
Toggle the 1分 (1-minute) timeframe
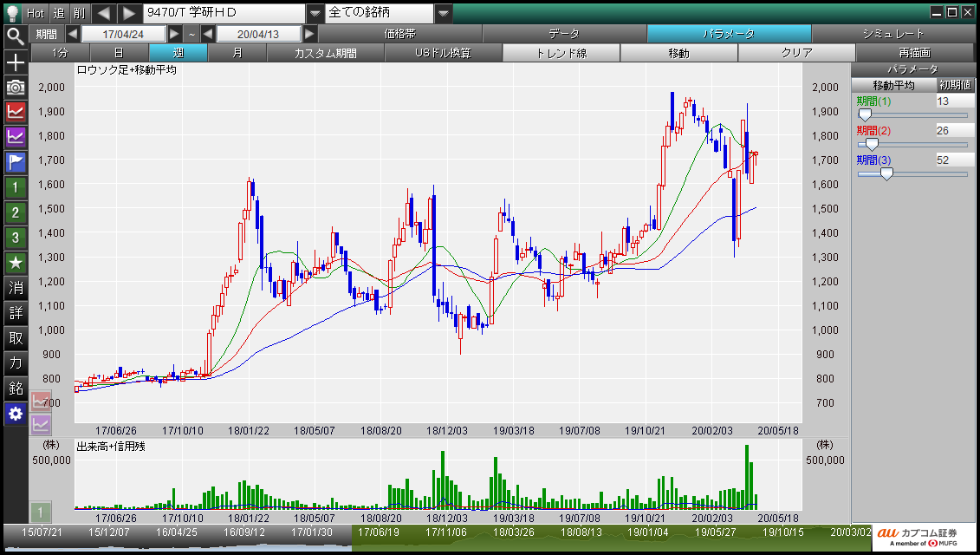click(59, 53)
